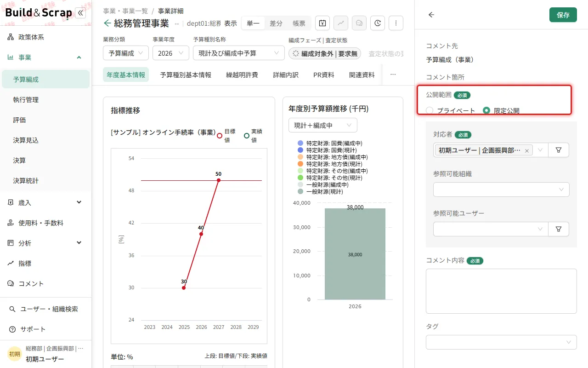Open the 現計+編成中 chart dropdown
The height and width of the screenshot is (368, 588).
pyautogui.click(x=323, y=125)
